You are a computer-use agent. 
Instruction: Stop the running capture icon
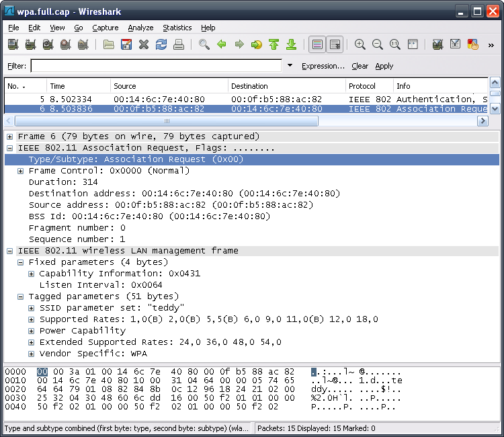66,44
